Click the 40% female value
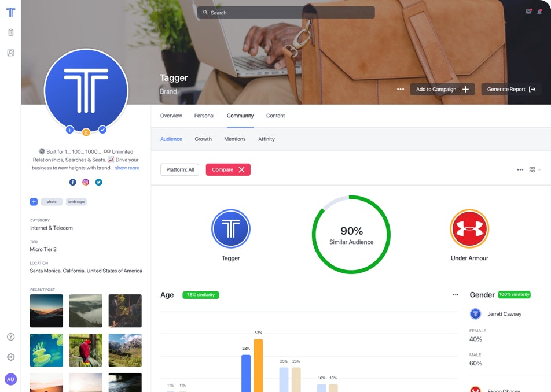551x392 pixels. coord(475,339)
